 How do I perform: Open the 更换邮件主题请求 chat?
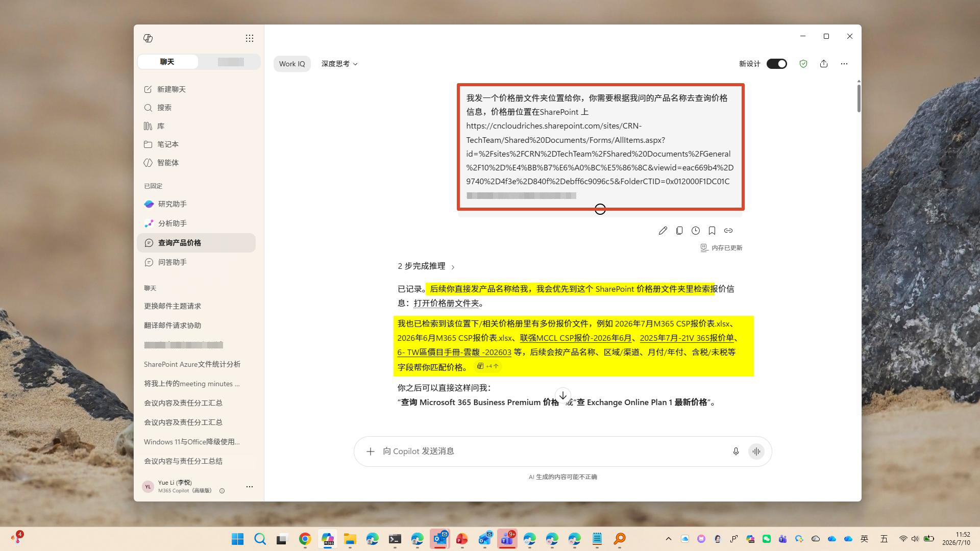point(196,306)
